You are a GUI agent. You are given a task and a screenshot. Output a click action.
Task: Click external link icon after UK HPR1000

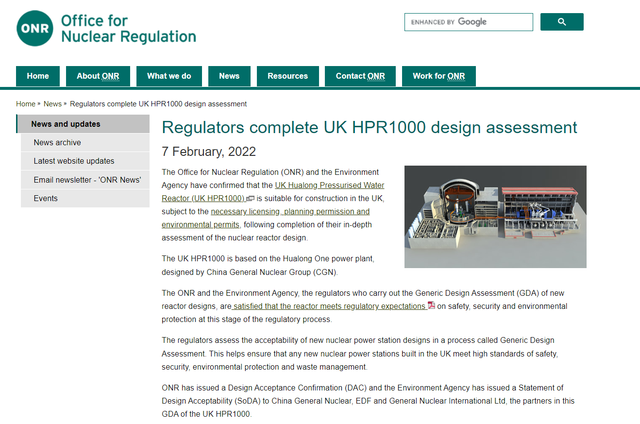pos(251,199)
